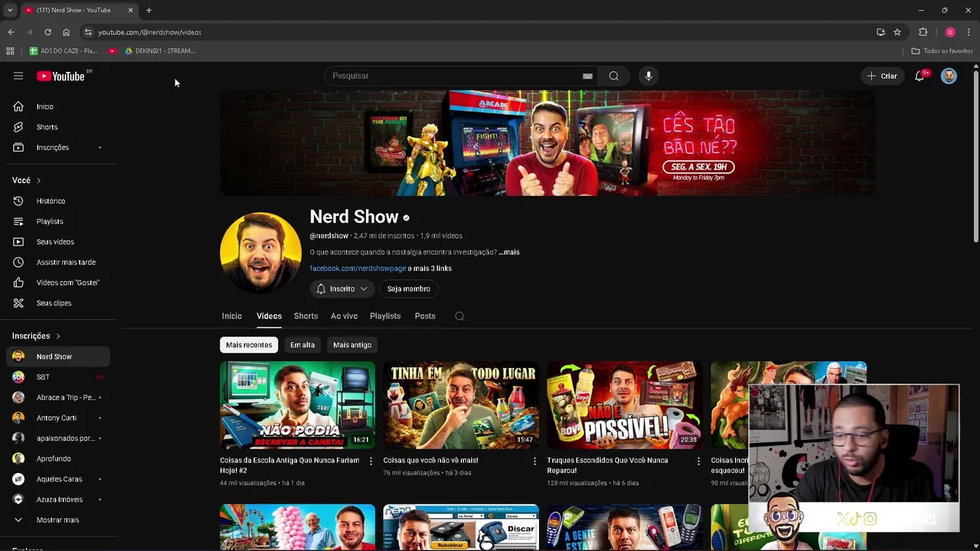Click the browser address bar URL
Screen dimensions: 980x551
[150, 32]
